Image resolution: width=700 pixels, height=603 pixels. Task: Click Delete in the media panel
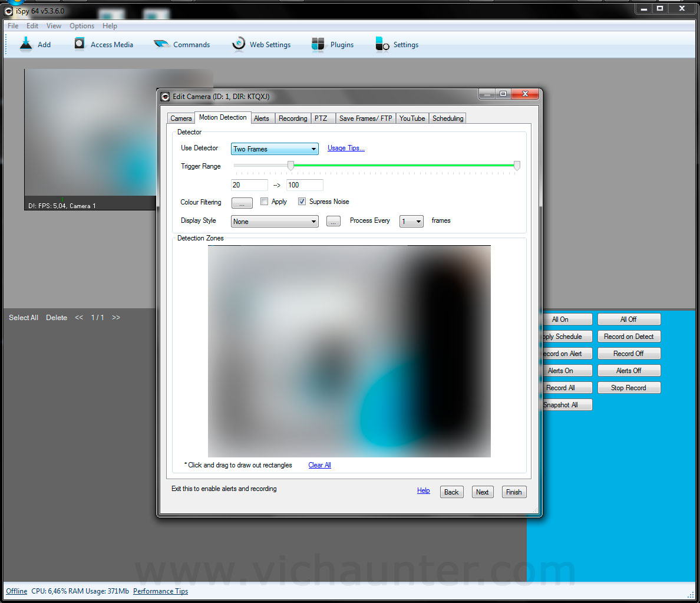[x=56, y=318]
